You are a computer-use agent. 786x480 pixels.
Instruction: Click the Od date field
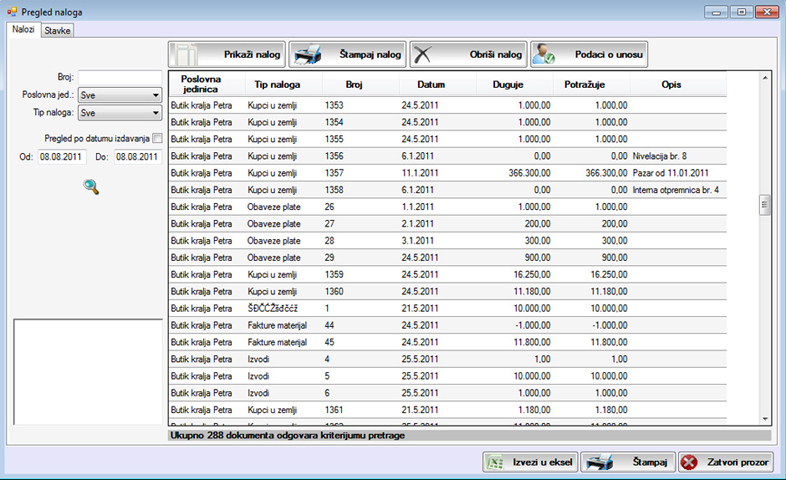coord(62,157)
